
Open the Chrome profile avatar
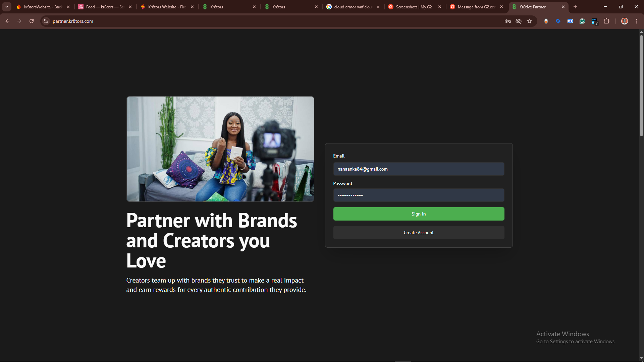625,21
